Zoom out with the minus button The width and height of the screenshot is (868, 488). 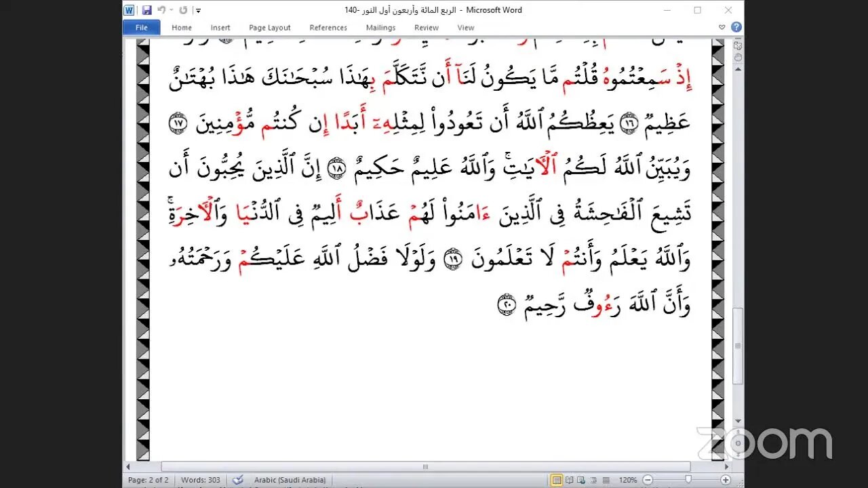pyautogui.click(x=647, y=480)
